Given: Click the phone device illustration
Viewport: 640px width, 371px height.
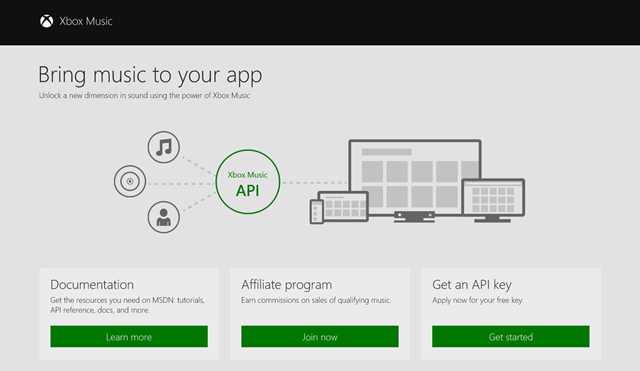Looking at the screenshot, I should click(x=316, y=212).
